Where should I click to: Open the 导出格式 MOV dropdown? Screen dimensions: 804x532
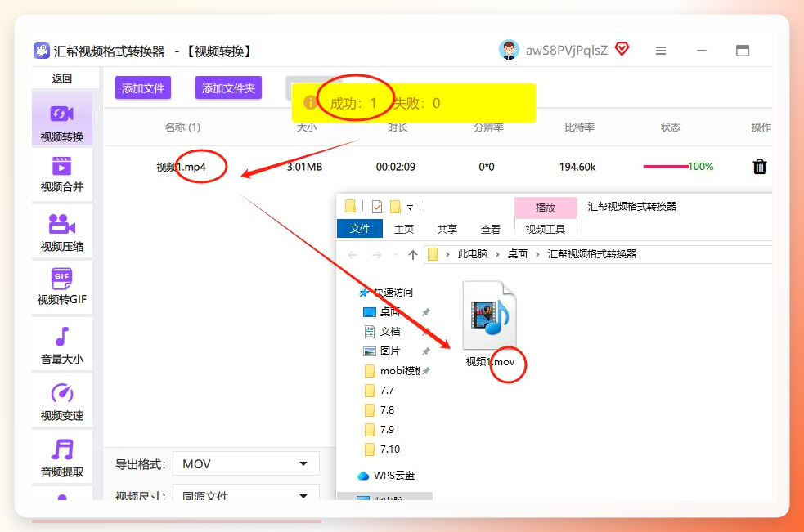click(246, 464)
